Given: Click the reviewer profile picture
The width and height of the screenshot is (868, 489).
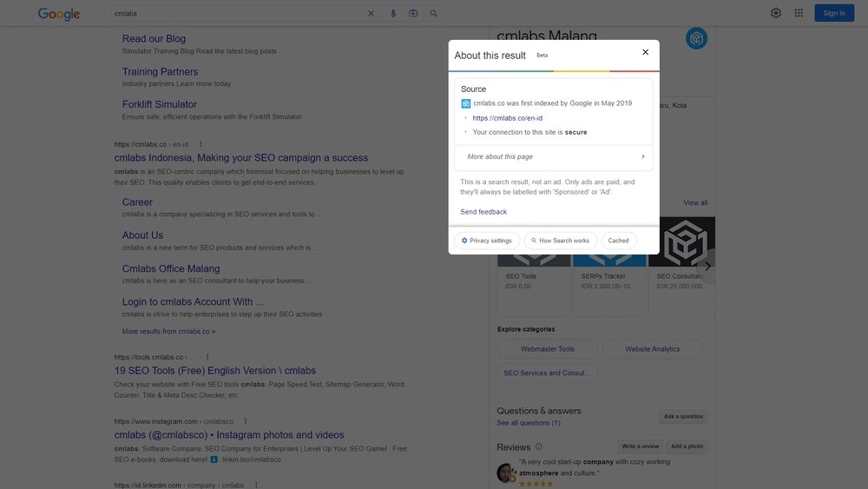Looking at the screenshot, I should tap(506, 473).
